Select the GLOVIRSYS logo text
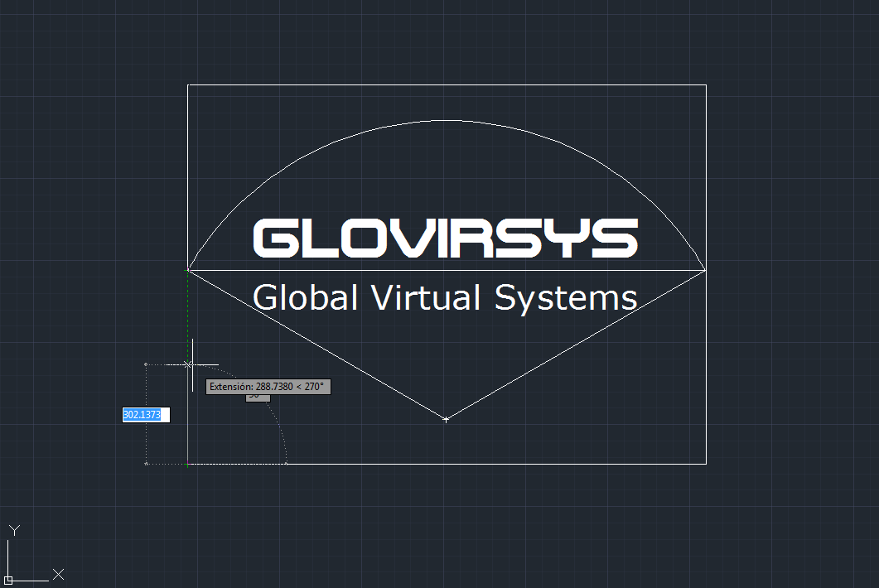Screen dimensions: 879x588 [x=445, y=238]
